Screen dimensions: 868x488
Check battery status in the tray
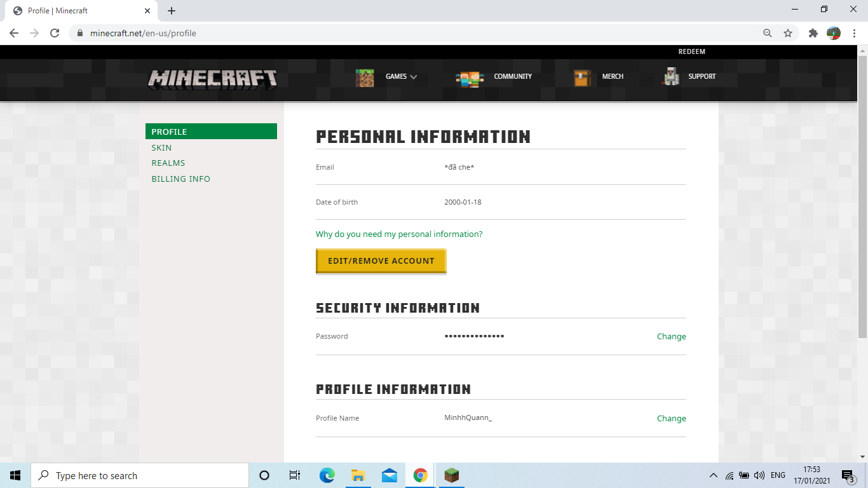pos(744,475)
